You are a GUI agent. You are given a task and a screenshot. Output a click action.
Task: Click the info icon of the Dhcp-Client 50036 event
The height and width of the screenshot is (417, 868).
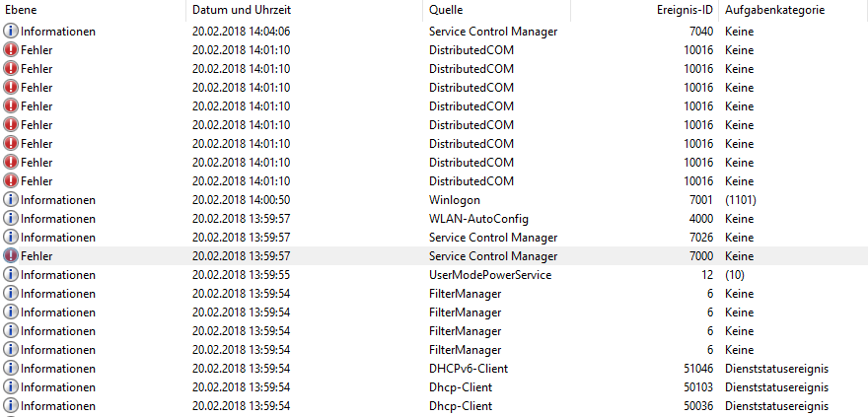click(11, 406)
